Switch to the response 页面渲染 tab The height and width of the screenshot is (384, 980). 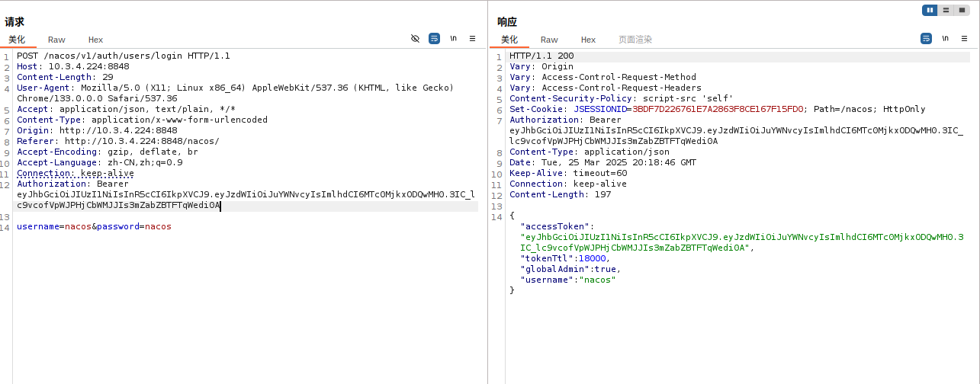(x=635, y=40)
